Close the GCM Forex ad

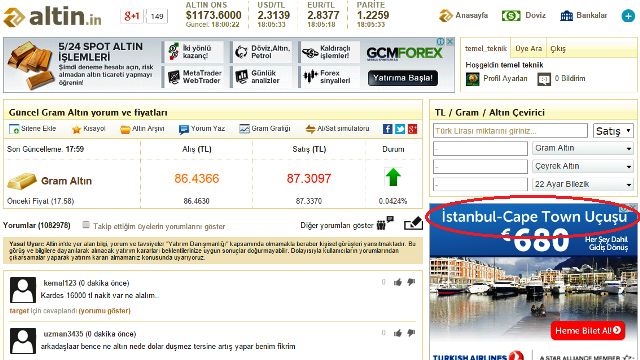click(x=450, y=42)
